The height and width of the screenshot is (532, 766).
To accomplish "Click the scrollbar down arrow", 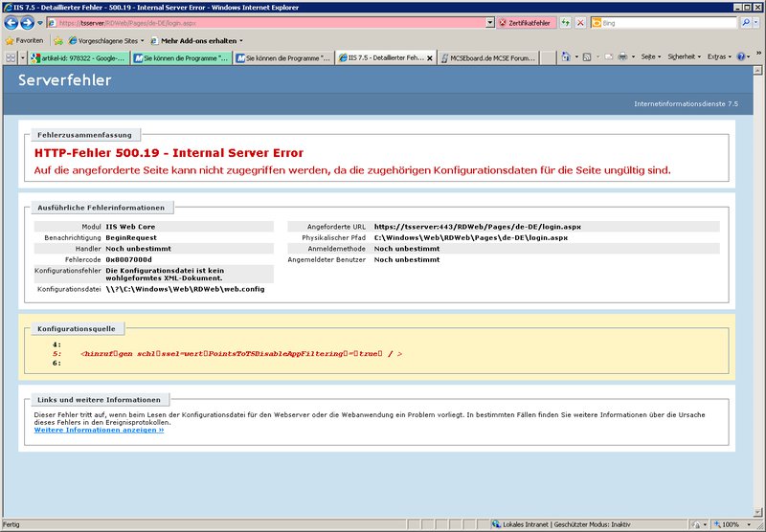I will click(757, 512).
